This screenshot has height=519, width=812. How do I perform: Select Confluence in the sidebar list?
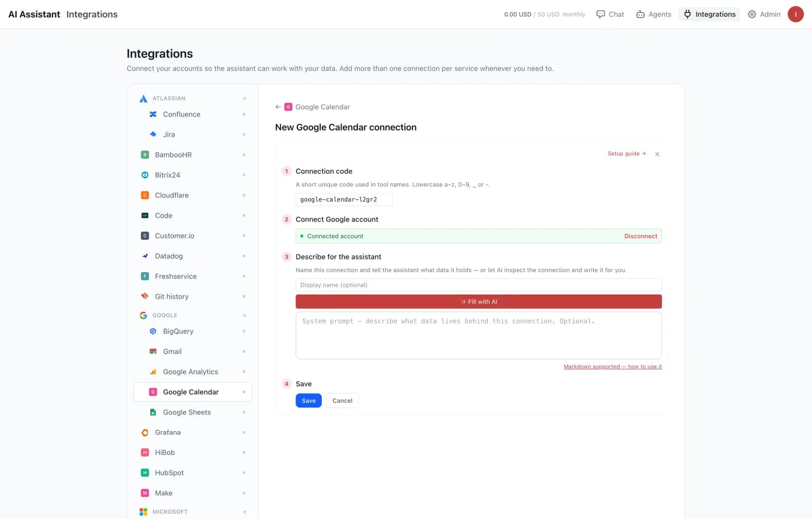point(192,114)
